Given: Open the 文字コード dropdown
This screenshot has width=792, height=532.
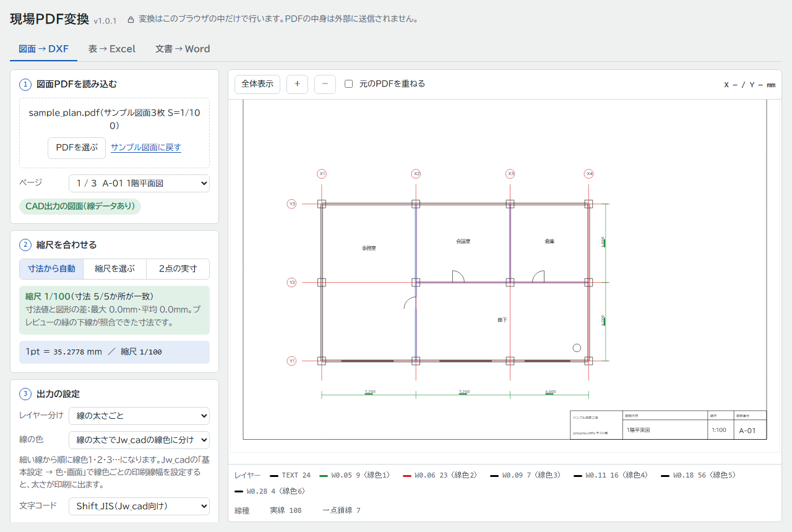Looking at the screenshot, I should coord(139,506).
